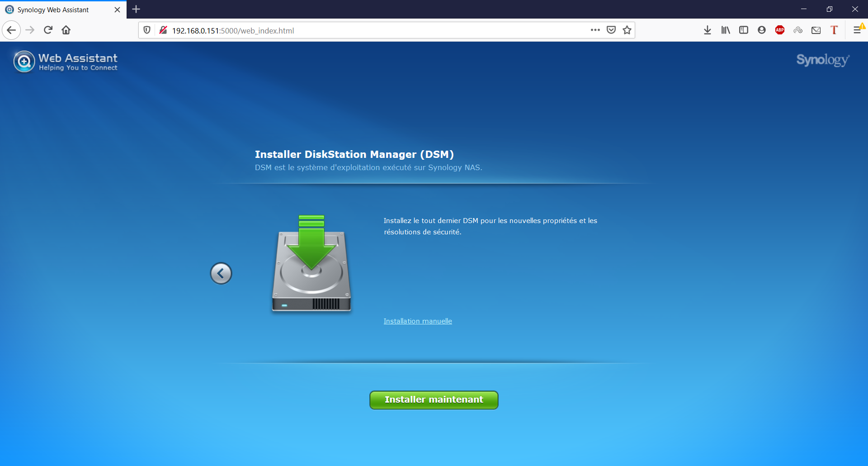Toggle the sidebar view
The image size is (868, 466).
[x=744, y=30]
